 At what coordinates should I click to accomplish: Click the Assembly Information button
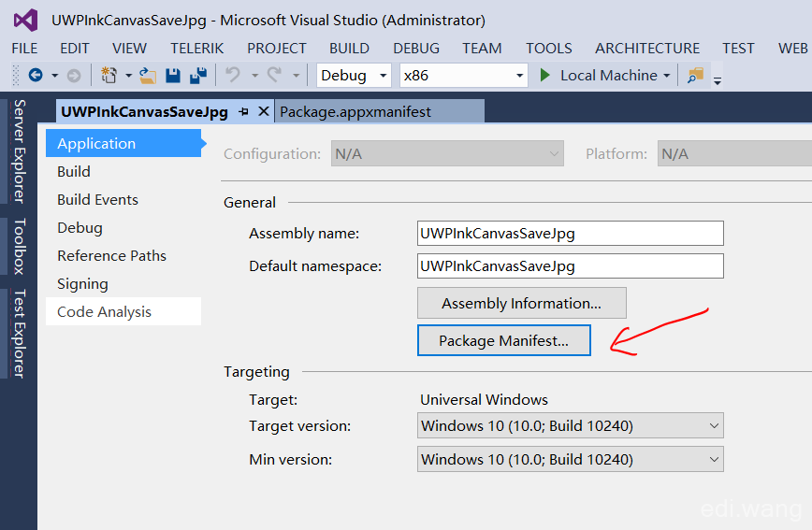[521, 303]
